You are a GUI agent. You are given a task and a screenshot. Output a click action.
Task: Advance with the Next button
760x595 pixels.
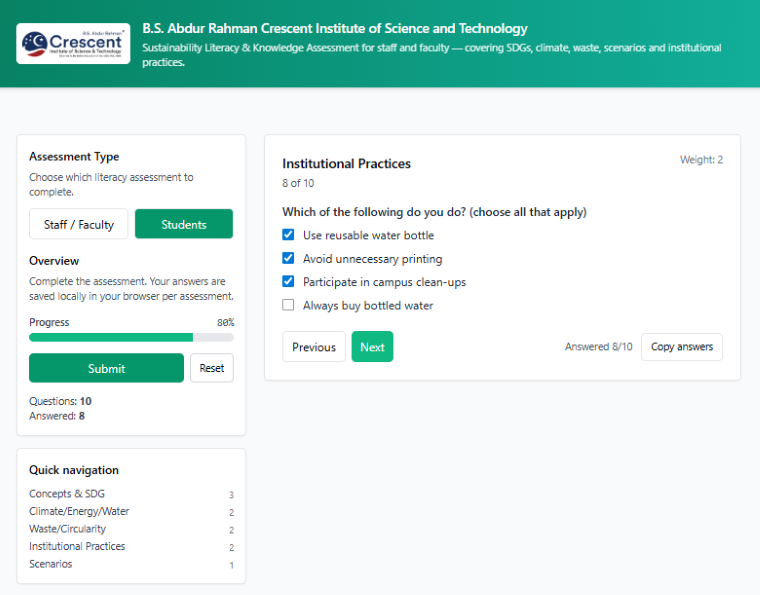372,347
